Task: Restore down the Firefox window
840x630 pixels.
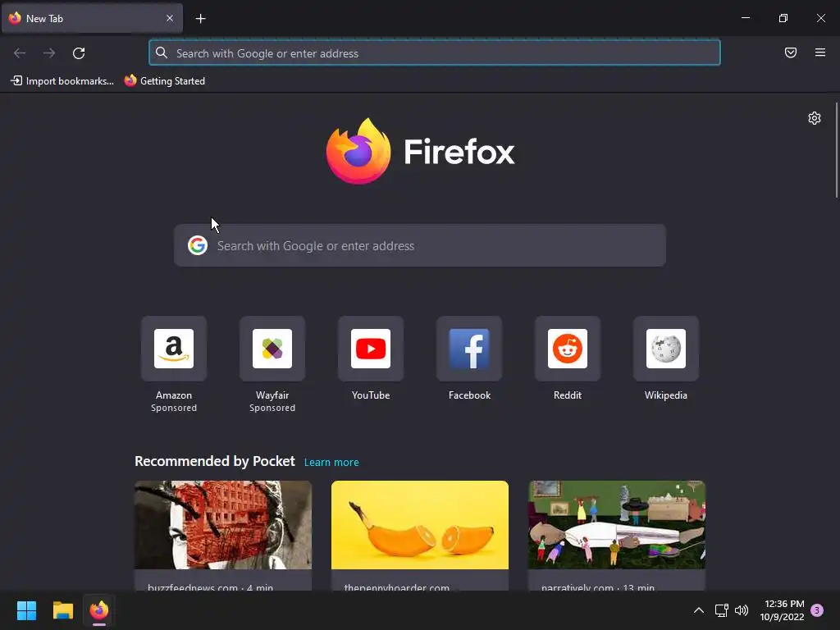Action: click(x=783, y=18)
